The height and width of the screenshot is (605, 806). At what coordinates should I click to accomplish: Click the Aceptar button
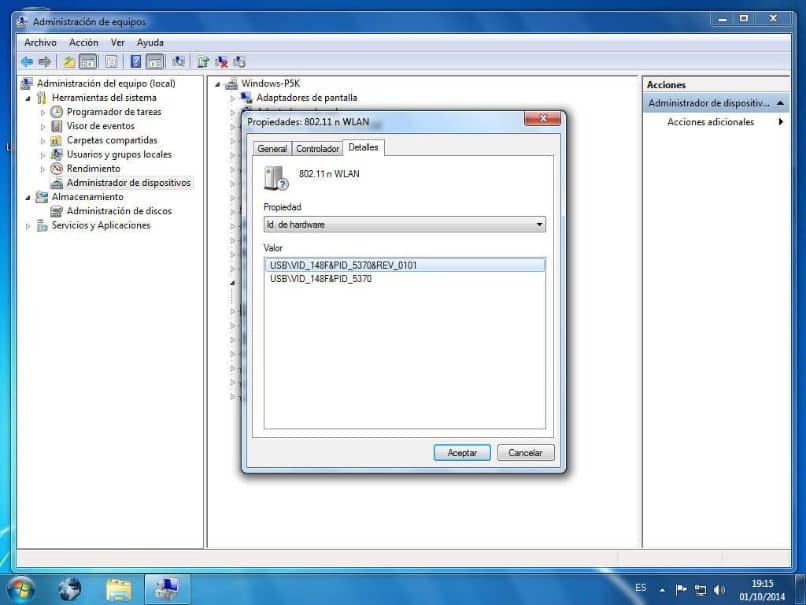(x=462, y=453)
